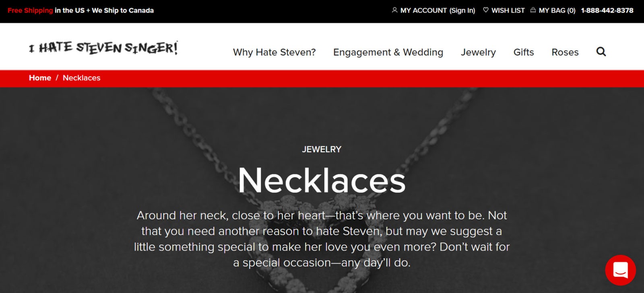Go to Home via breadcrumb

[x=40, y=78]
